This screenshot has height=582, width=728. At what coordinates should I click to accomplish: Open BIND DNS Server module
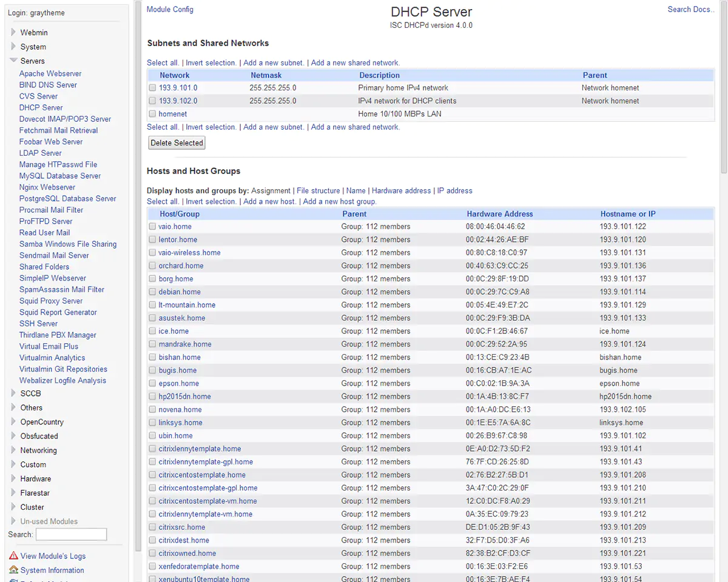[x=48, y=85]
